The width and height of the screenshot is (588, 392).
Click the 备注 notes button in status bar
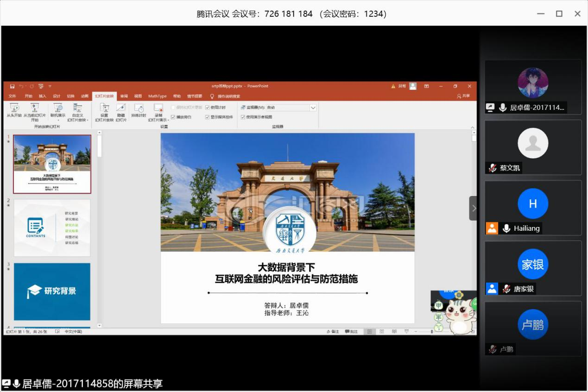tap(333, 331)
